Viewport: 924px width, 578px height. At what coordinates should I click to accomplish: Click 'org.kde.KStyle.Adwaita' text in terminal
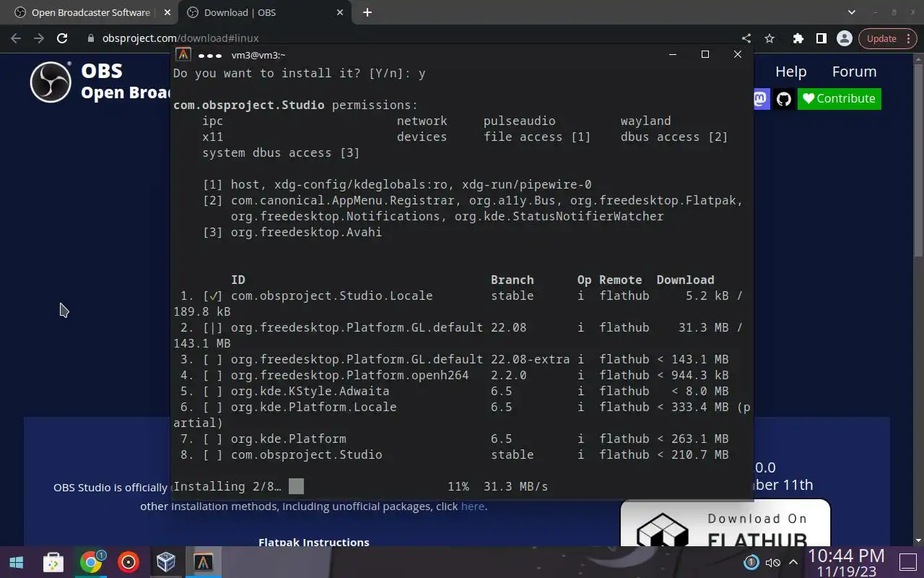tap(310, 391)
